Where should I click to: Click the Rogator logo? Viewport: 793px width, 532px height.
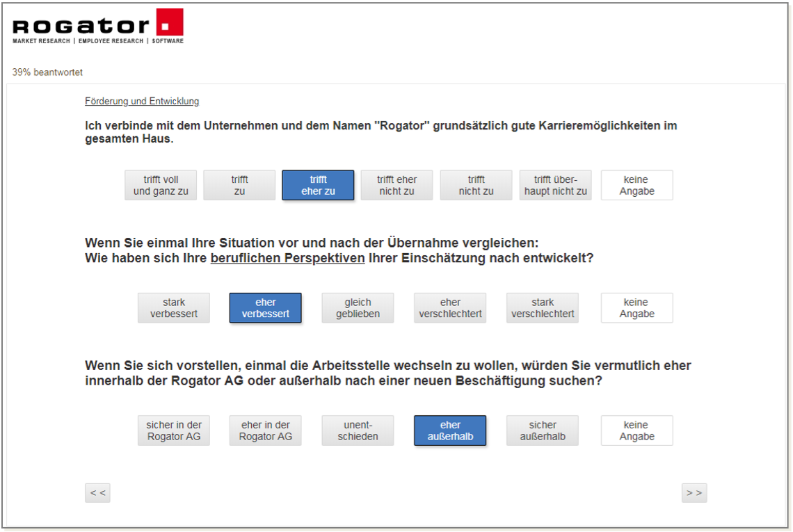point(98,26)
